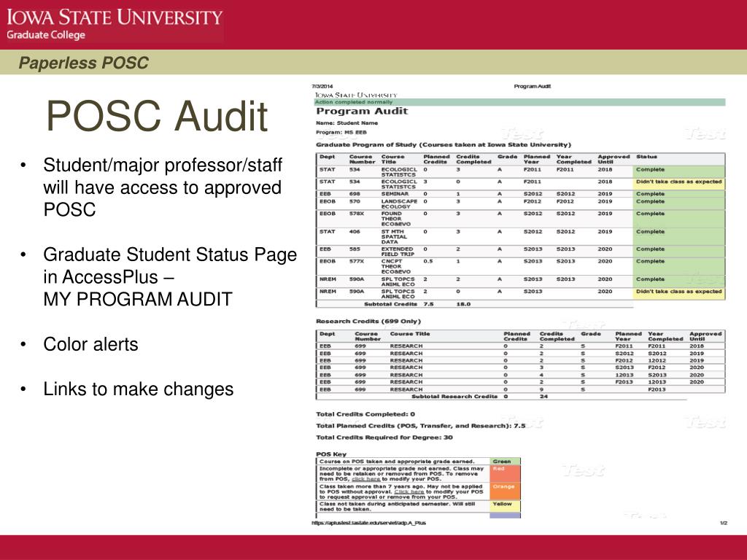Select 'Total Credits Required for Degree: 30'
This screenshot has height=560, width=747.
point(384,437)
